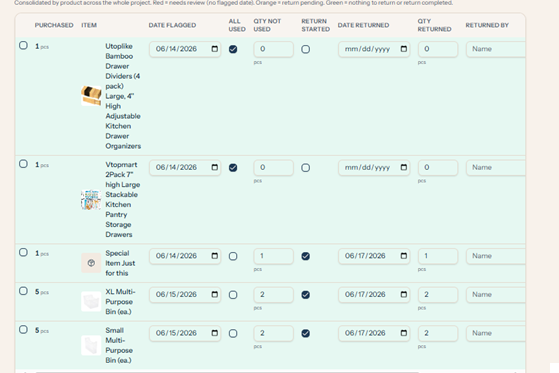The image size is (559, 373).
Task: Click the Vtopmart Stackable Drawers product image
Action: (x=91, y=200)
